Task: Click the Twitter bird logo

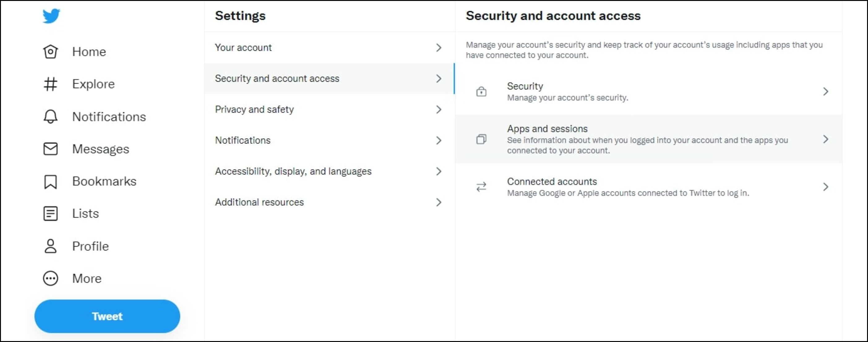Action: 51,16
